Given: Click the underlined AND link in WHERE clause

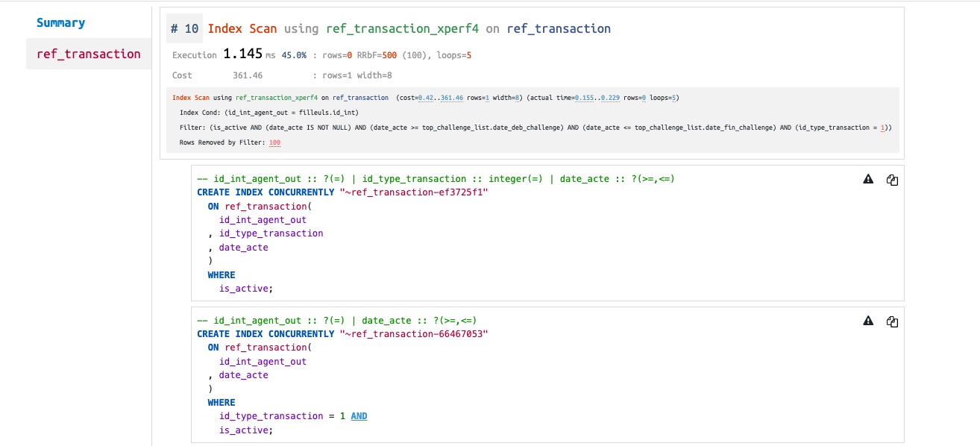Looking at the screenshot, I should [x=359, y=416].
